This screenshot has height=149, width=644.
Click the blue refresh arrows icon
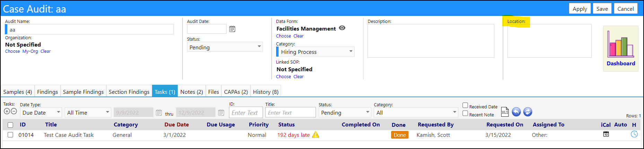tap(528, 112)
